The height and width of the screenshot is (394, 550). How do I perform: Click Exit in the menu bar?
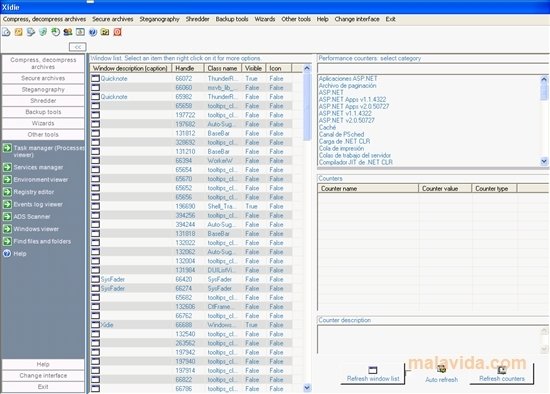click(x=391, y=19)
